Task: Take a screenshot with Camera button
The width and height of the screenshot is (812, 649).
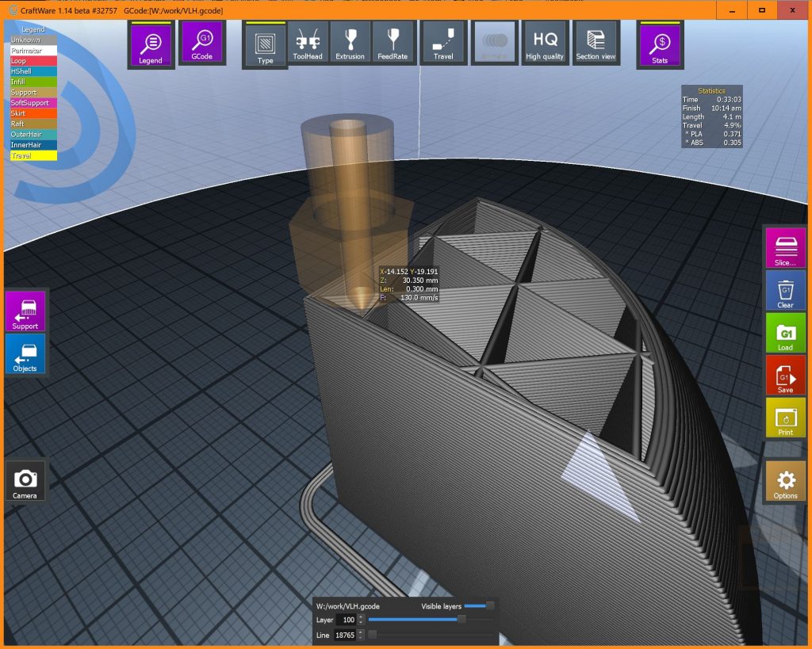Action: (x=25, y=481)
